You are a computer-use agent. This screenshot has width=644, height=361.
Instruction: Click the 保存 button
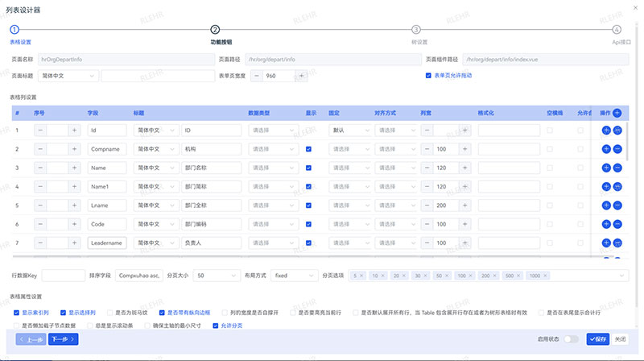coord(597,339)
